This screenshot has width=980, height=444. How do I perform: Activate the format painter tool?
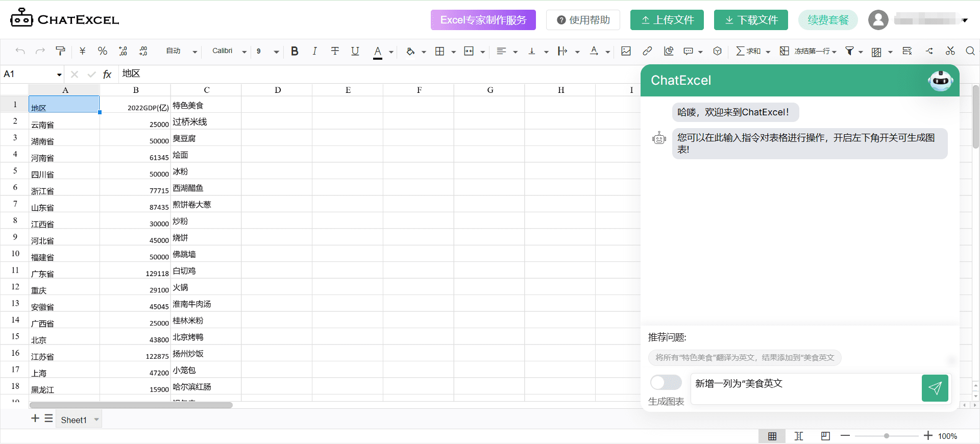(x=60, y=51)
